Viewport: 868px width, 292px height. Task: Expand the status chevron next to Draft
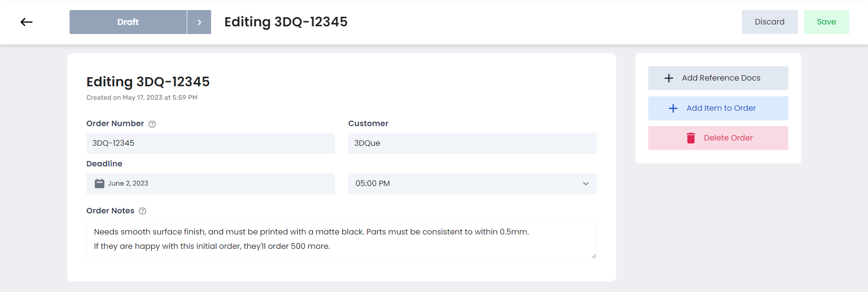(199, 22)
